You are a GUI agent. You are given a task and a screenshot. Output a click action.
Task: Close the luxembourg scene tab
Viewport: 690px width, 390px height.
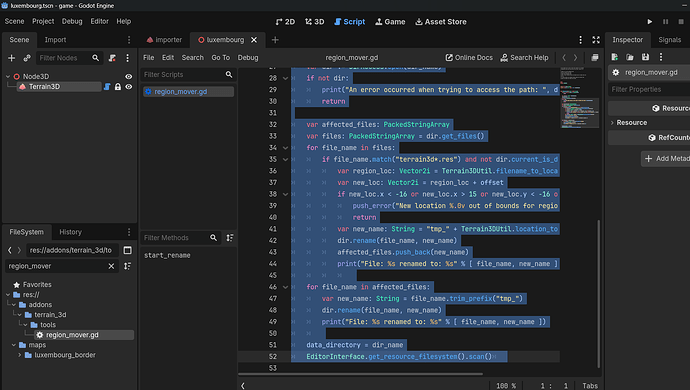[x=254, y=40]
